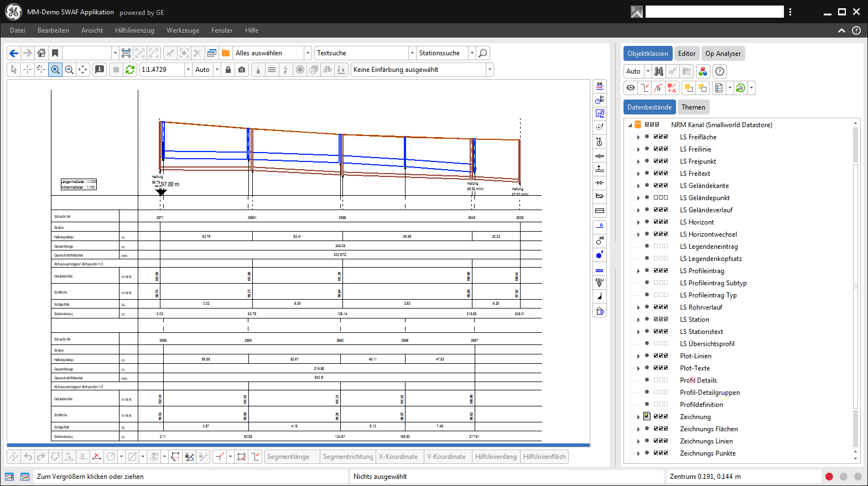Screen dimensions: 868x486
Task: Click the colored cubes icon
Action: tap(703, 71)
